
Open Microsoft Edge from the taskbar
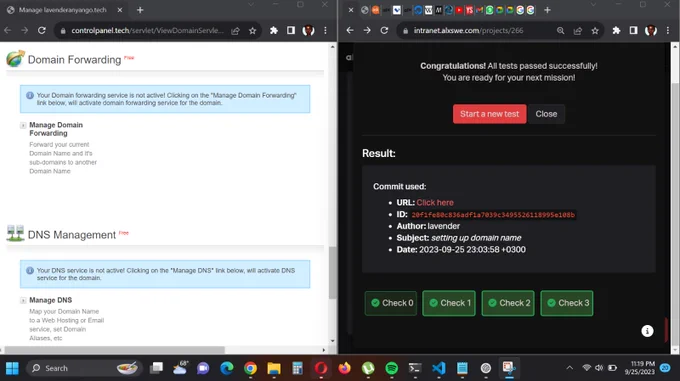[226, 368]
